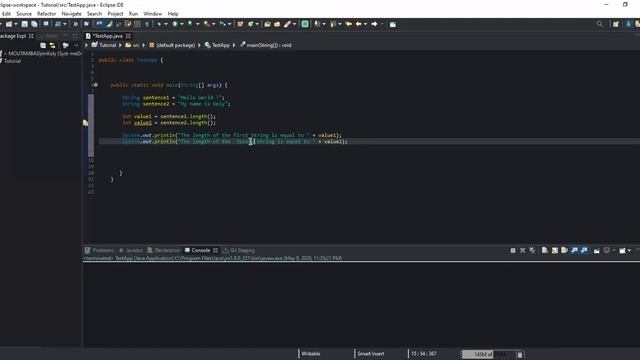
Task: Open the Debug dropdown arrow
Action: tap(166, 24)
